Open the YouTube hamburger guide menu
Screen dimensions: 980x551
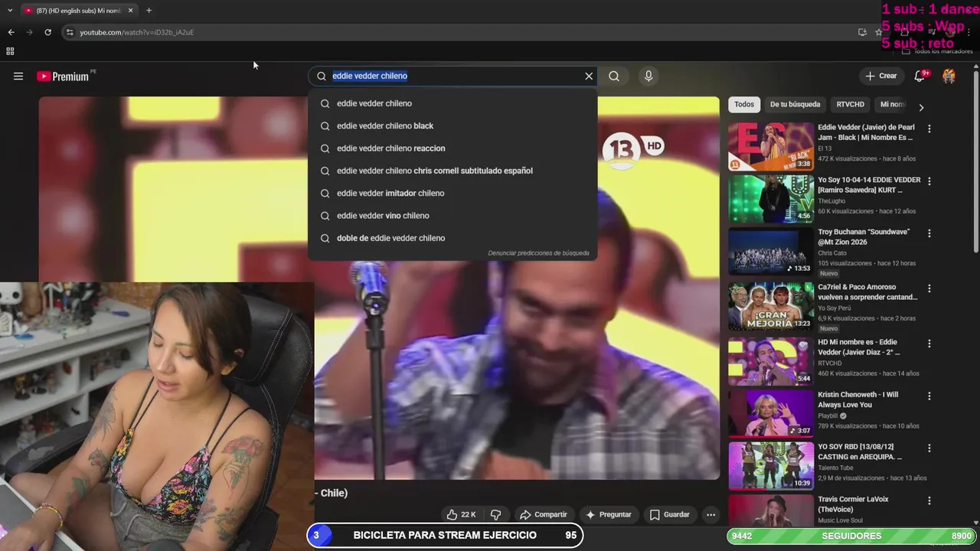tap(18, 76)
